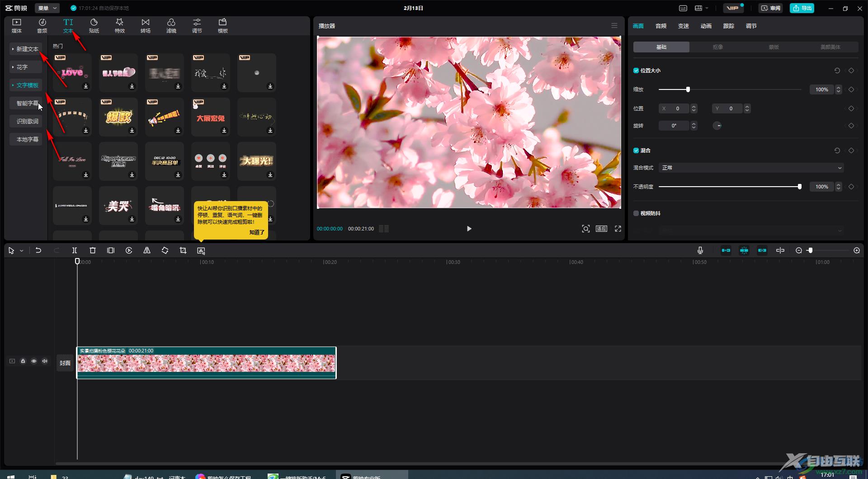868x479 pixels.
Task: Open the player panel menu icon
Action: pos(614,26)
